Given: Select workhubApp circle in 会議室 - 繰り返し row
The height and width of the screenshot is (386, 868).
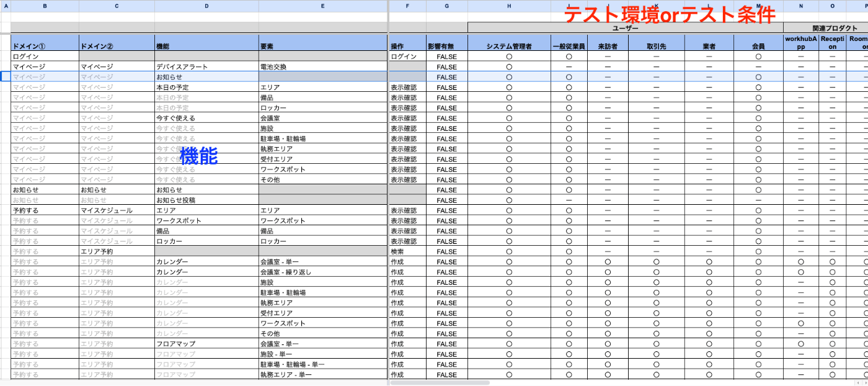Looking at the screenshot, I should click(x=801, y=272).
